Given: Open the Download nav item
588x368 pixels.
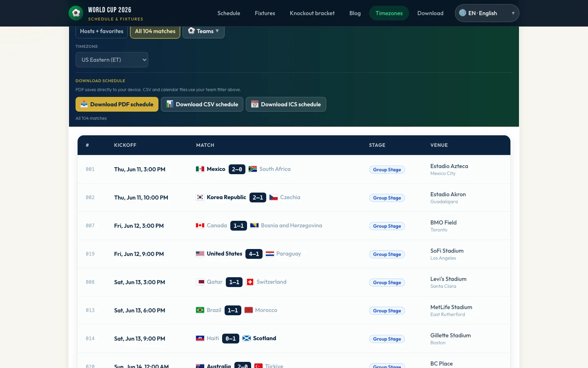Looking at the screenshot, I should tap(430, 13).
